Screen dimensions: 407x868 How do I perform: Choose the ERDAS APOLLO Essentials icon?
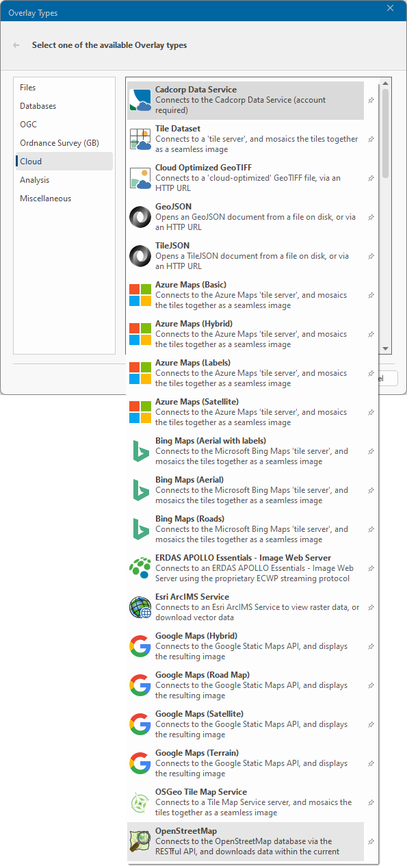[140, 568]
